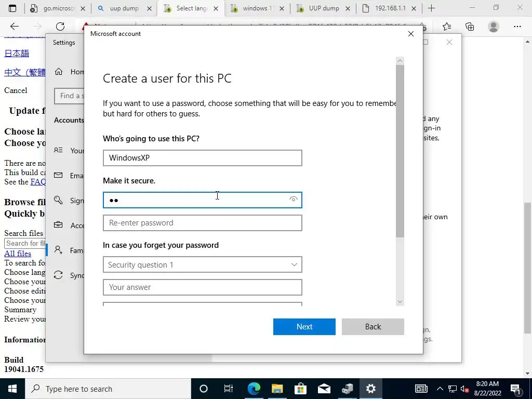The height and width of the screenshot is (399, 532).
Task: Click the Home icon in Settings
Action: tap(59, 72)
